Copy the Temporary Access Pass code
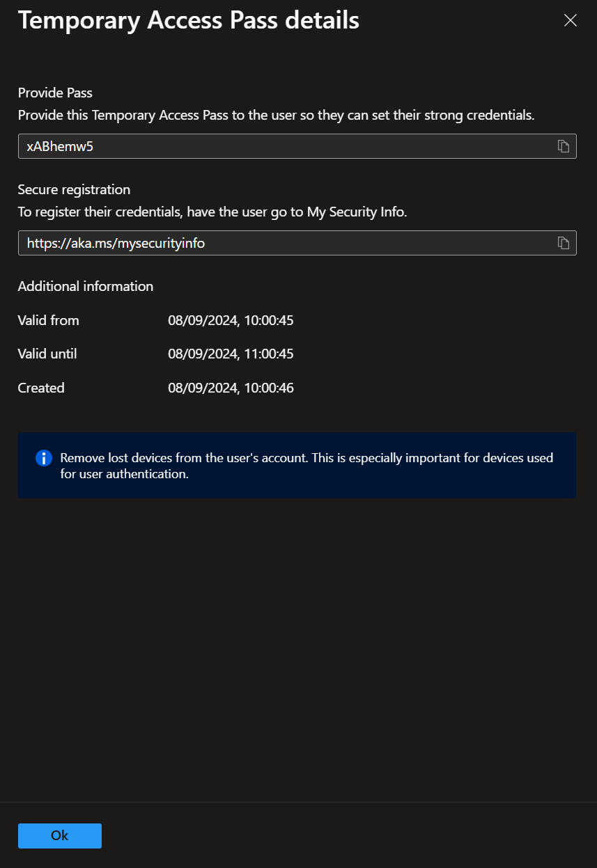597x868 pixels. (563, 146)
